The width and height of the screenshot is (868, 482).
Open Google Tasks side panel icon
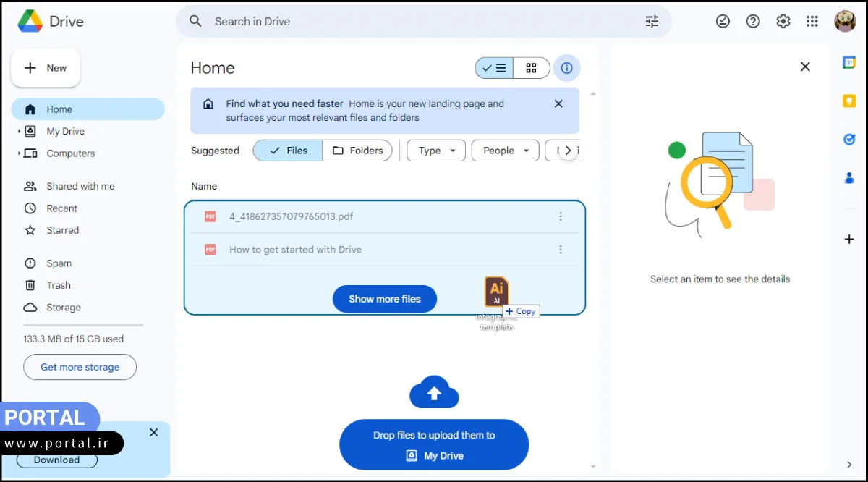click(849, 140)
